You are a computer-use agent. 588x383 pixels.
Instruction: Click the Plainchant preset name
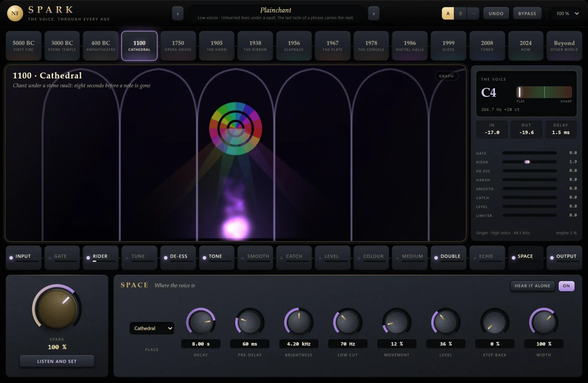(x=276, y=10)
